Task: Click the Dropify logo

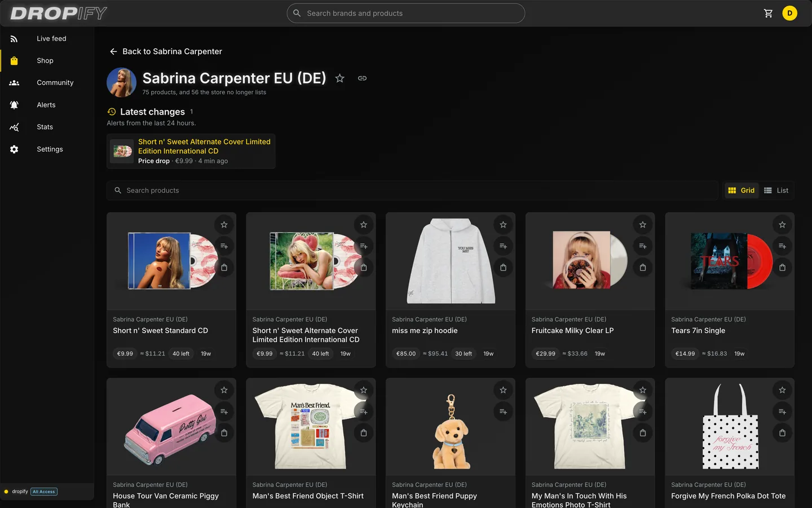Action: (x=59, y=13)
